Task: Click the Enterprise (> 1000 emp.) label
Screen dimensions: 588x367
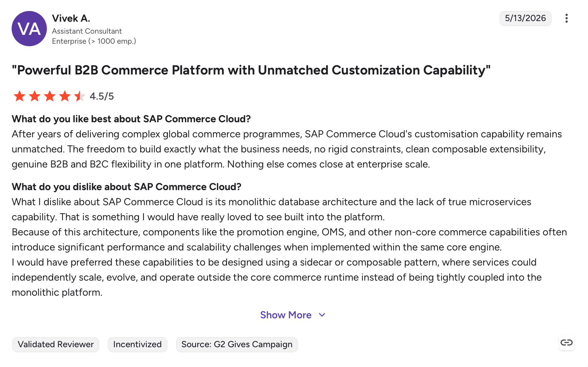Action: point(94,41)
